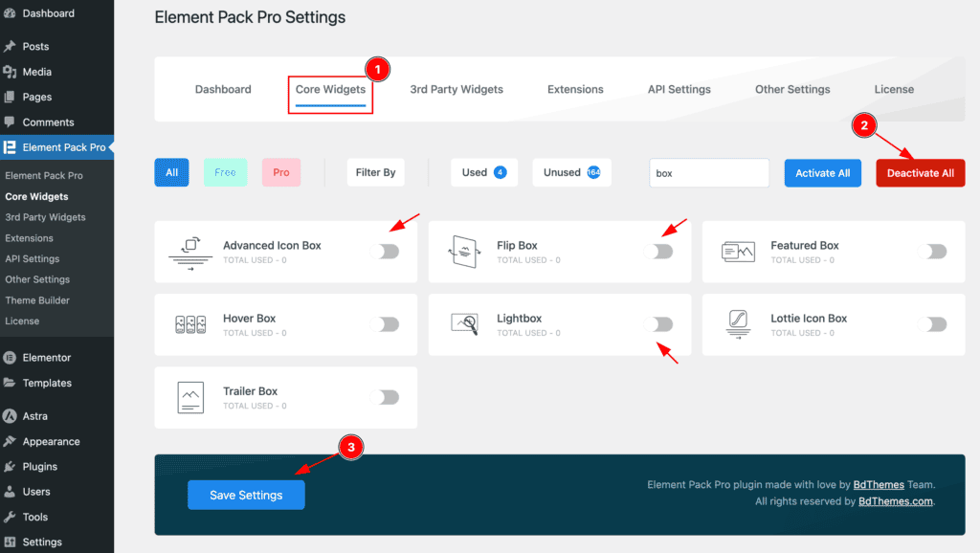This screenshot has width=980, height=553.
Task: Switch to the API Settings tab
Action: tap(679, 89)
